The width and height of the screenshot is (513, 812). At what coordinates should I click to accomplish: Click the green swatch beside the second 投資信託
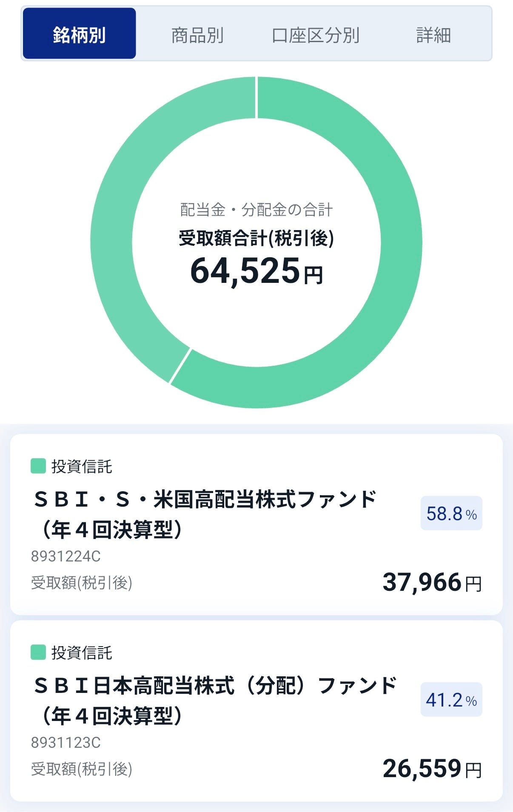38,652
